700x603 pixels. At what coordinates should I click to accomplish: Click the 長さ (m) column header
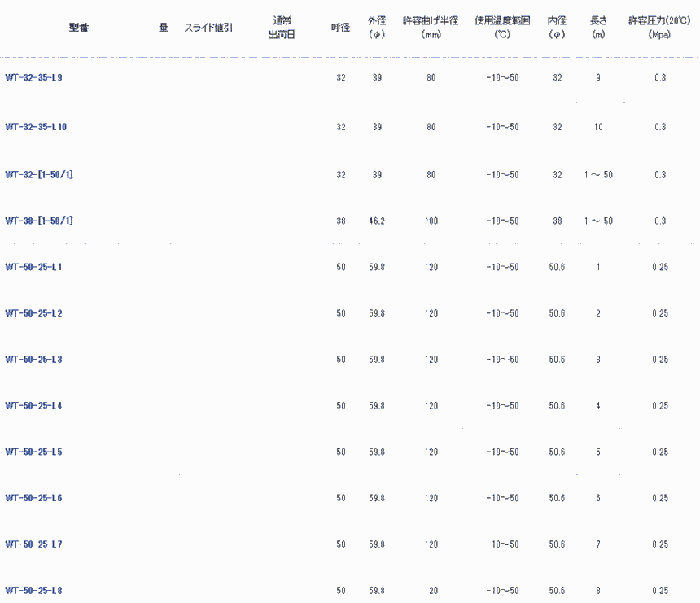coord(598,28)
